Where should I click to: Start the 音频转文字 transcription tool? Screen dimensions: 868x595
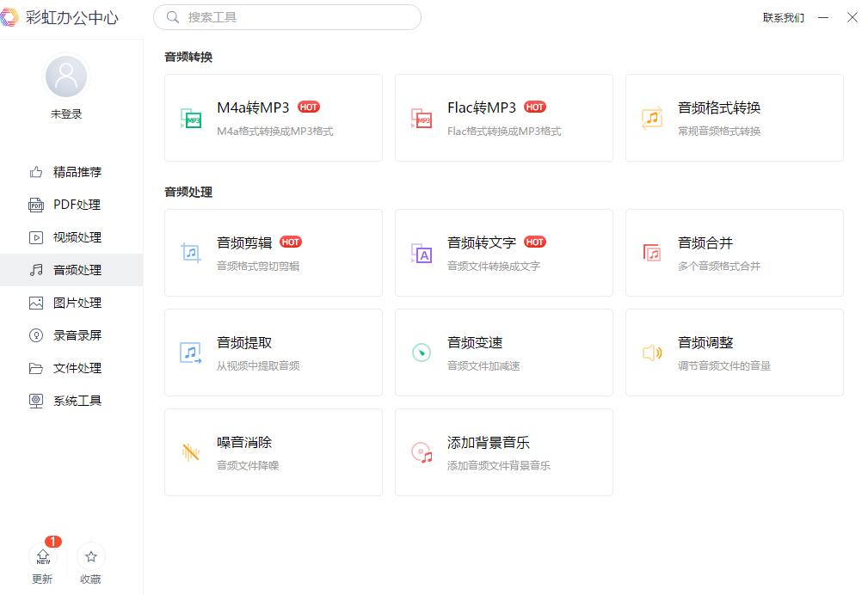503,252
